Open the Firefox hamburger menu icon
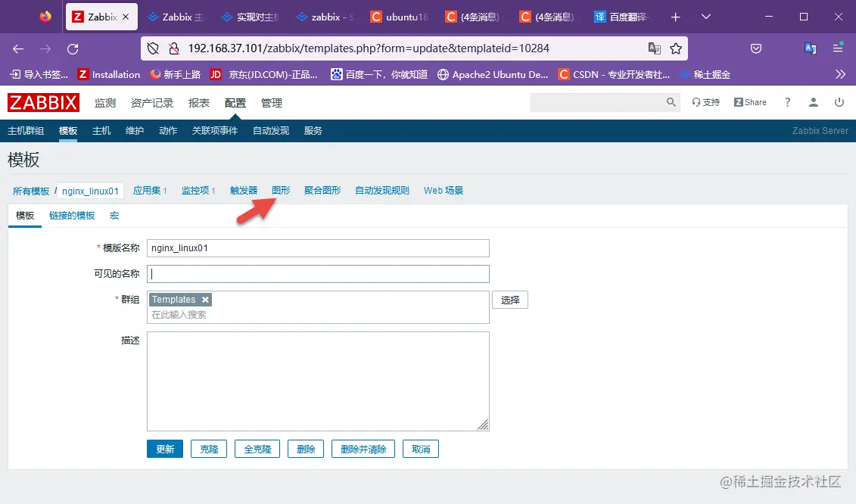856x504 pixels. 837,48
